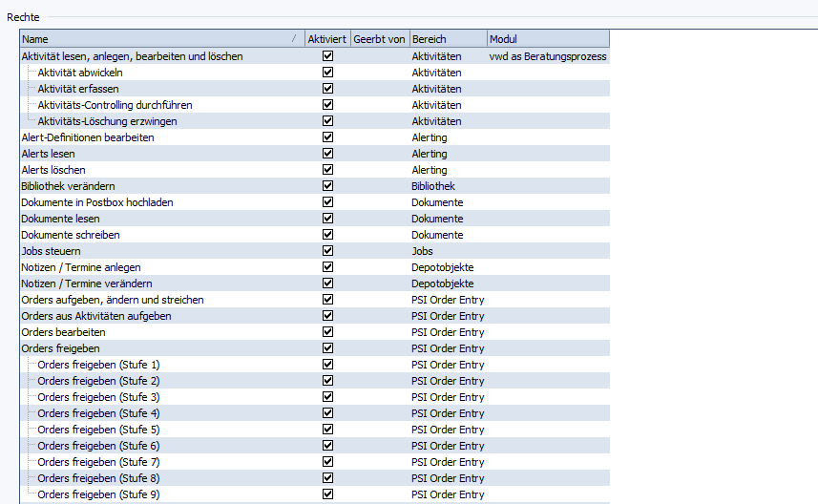Sort by the Bereich column header

pos(447,39)
